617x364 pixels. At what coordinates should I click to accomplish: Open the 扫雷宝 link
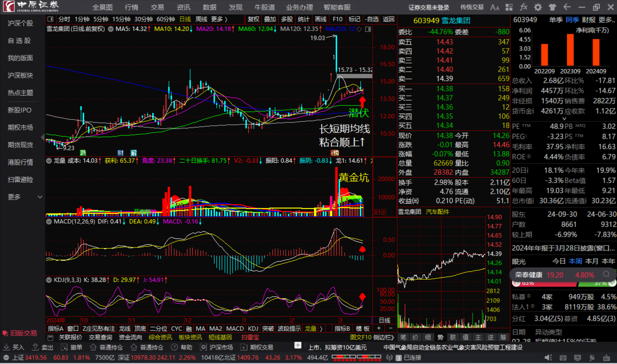(x=250, y=337)
